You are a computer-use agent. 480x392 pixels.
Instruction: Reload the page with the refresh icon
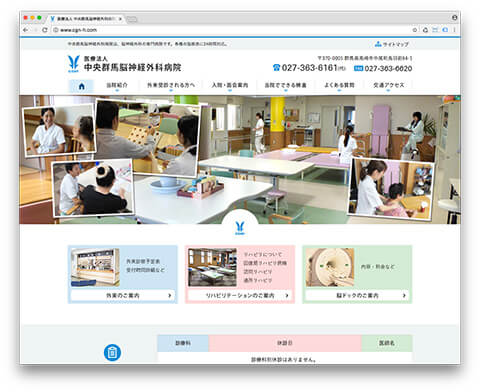tap(45, 30)
